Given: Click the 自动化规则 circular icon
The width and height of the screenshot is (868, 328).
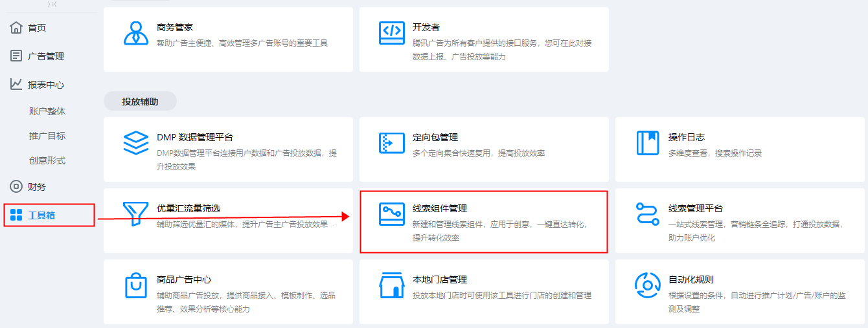Looking at the screenshot, I should 647,285.
